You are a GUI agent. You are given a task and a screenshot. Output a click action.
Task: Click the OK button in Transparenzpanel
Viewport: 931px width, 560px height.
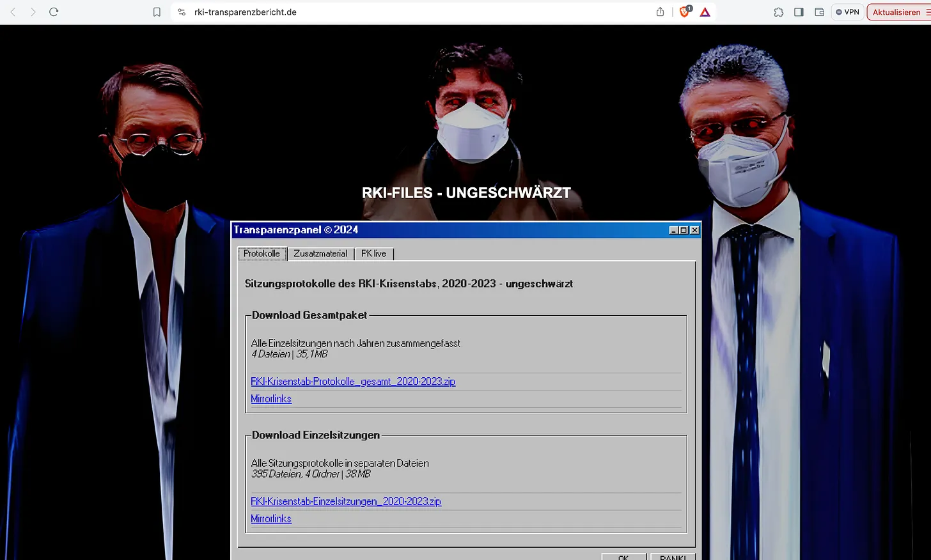[x=623, y=557]
